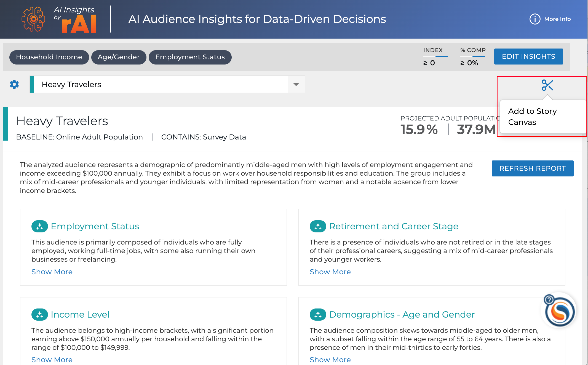
Task: Show more of Employment Status card
Action: click(x=52, y=272)
